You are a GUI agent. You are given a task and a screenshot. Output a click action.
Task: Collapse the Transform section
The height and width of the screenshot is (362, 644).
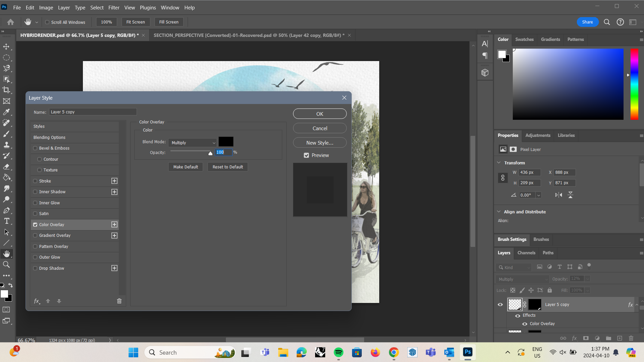(499, 162)
